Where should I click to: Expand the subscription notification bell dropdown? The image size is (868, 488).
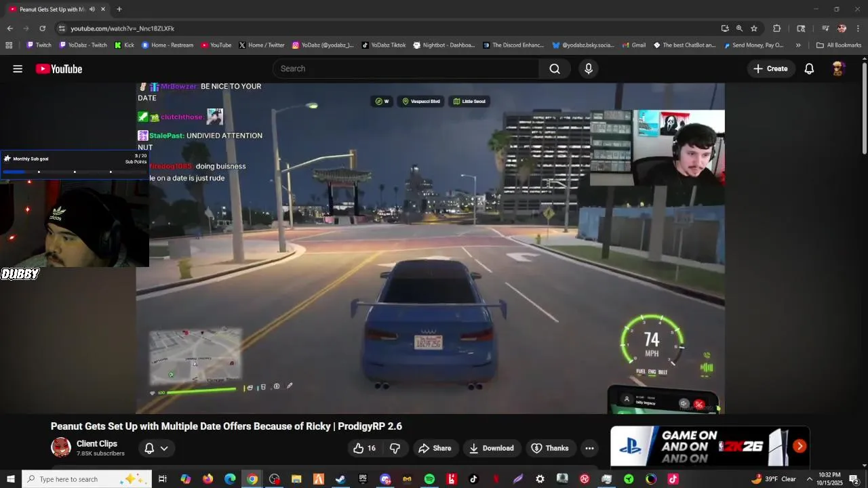pos(156,448)
